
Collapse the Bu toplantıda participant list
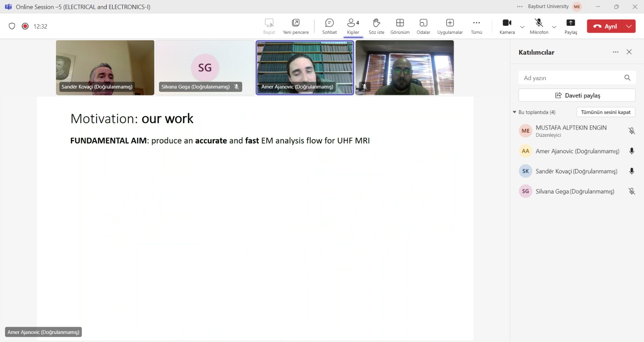point(514,112)
